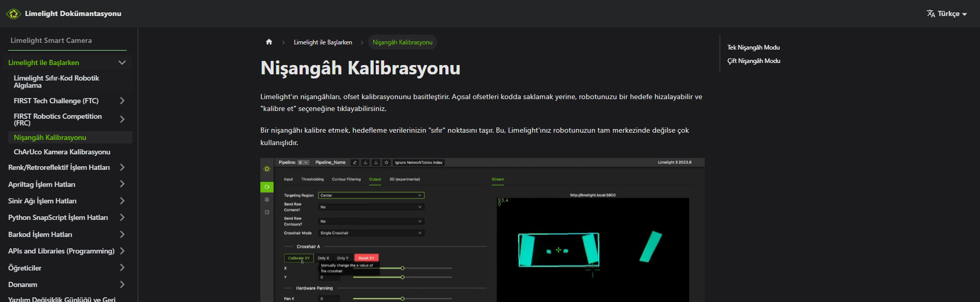Click the Limelight logo in the header
Screen dimensions: 980x302
[x=13, y=14]
